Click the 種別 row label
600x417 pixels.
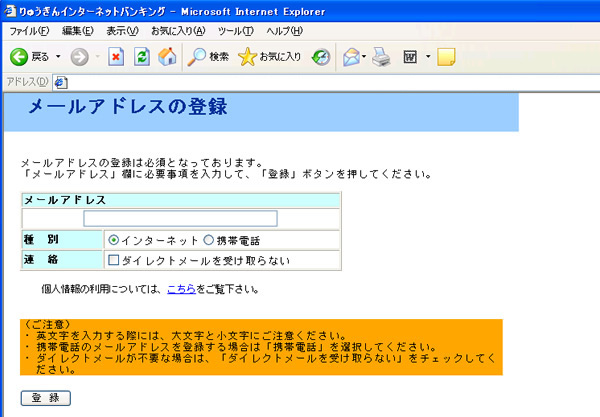coord(41,239)
